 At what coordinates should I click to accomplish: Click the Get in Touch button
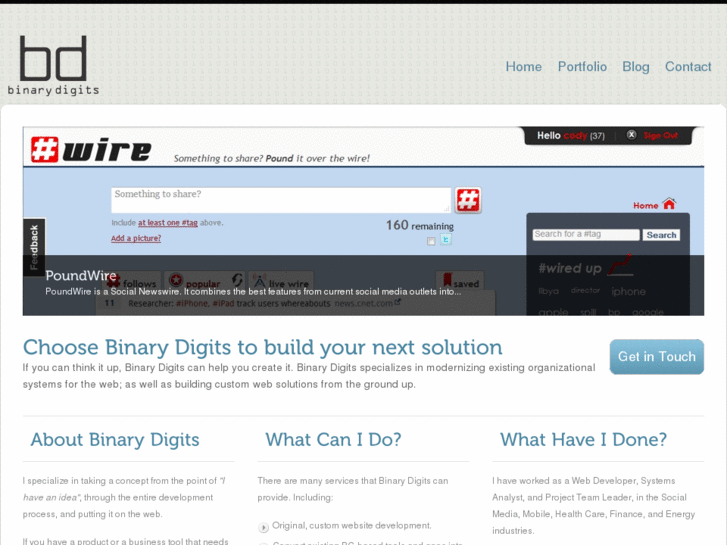click(x=657, y=357)
